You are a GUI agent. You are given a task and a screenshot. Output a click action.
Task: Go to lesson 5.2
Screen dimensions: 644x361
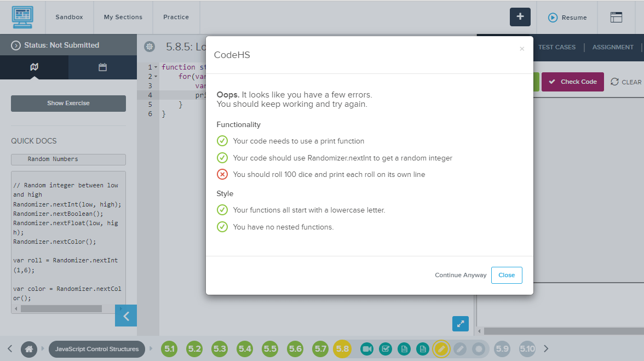pos(194,349)
